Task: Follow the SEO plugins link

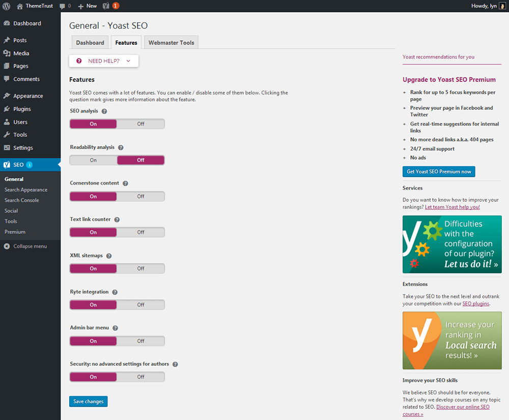Action: pyautogui.click(x=475, y=304)
